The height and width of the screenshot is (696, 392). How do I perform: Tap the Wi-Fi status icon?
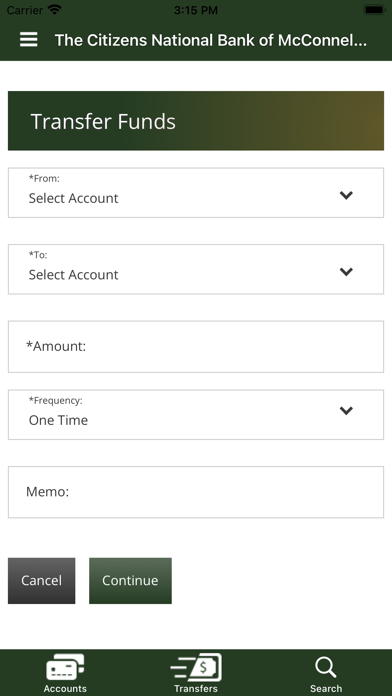tap(55, 10)
